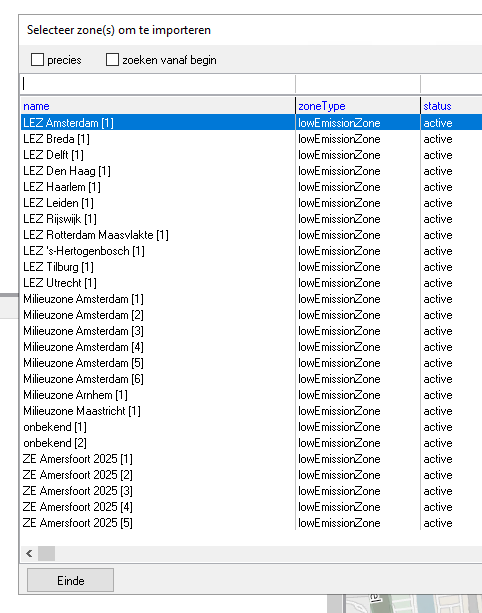
Task: Click the horizontal scrollbar thumb
Action: click(x=47, y=553)
